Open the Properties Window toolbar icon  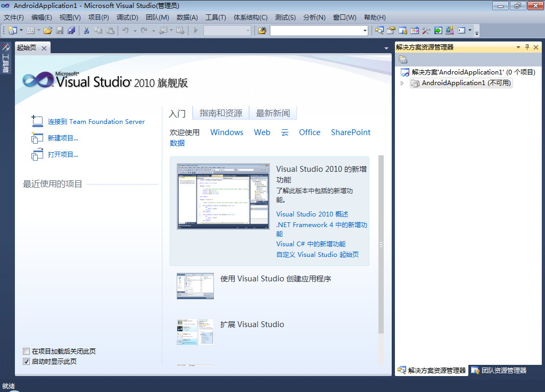[391, 30]
